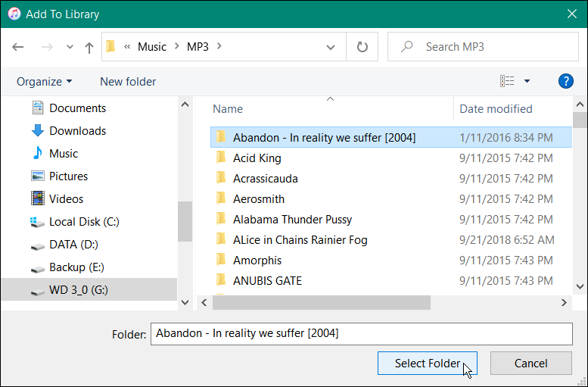This screenshot has width=588, height=387.
Task: Expand the view options dropdown arrow
Action: point(527,81)
